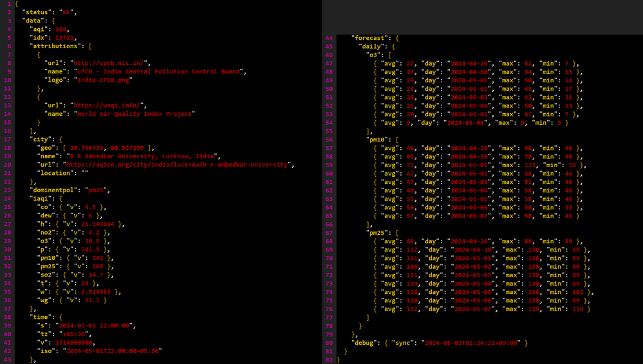The height and width of the screenshot is (364, 643).
Task: Select the pm25 max value 159
Action: [534, 309]
